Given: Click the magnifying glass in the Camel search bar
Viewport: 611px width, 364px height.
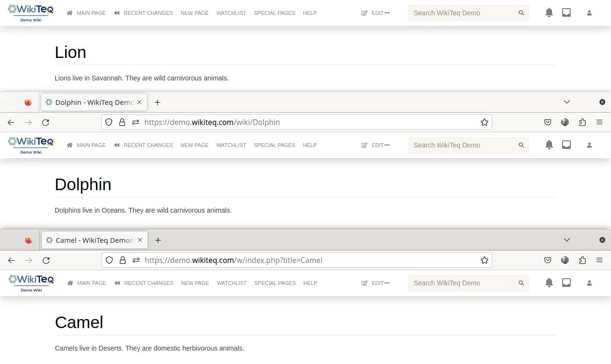Looking at the screenshot, I should pos(521,283).
